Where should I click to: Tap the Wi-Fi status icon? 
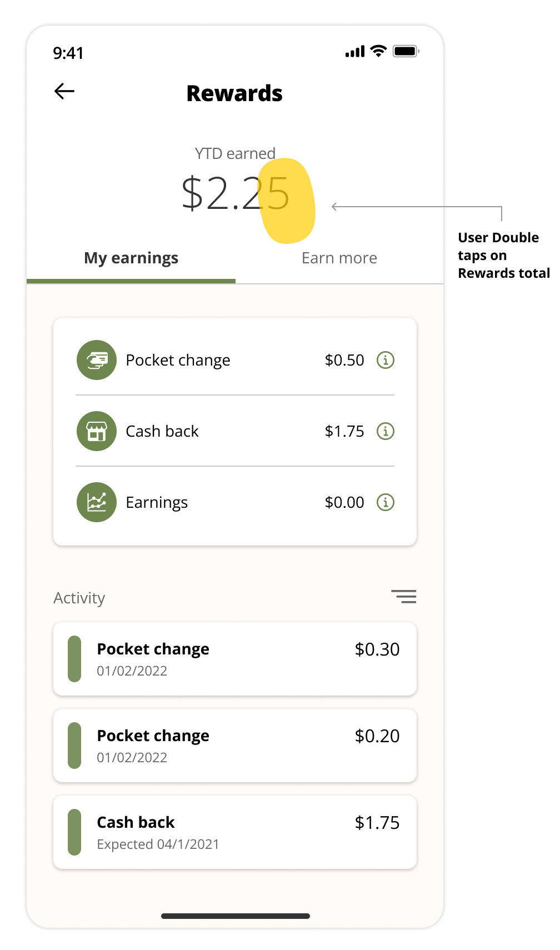coord(378,51)
